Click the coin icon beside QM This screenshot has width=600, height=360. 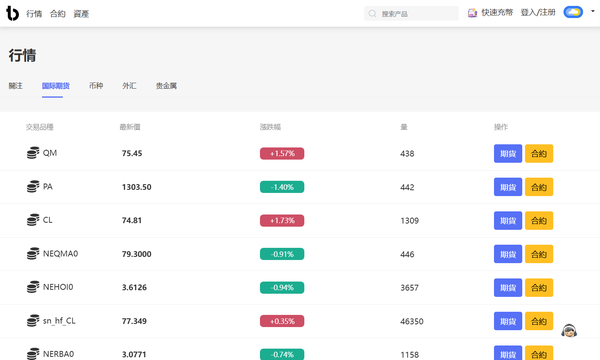(33, 153)
